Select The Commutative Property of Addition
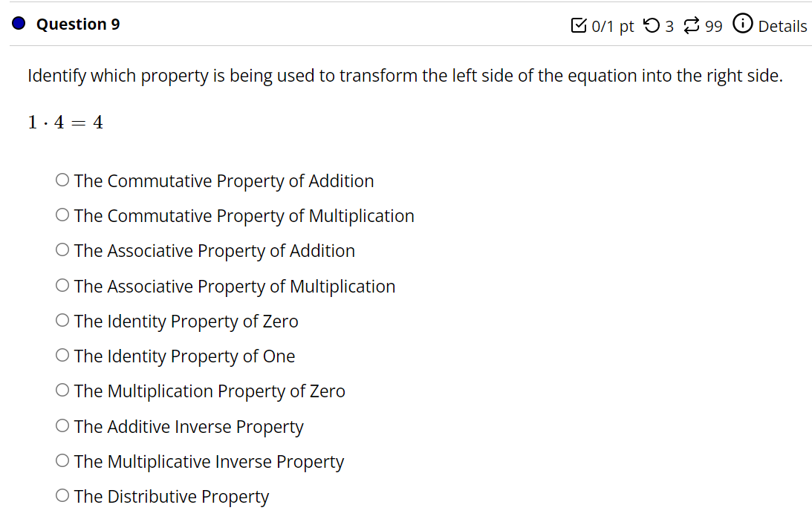The image size is (812, 522). point(62,179)
